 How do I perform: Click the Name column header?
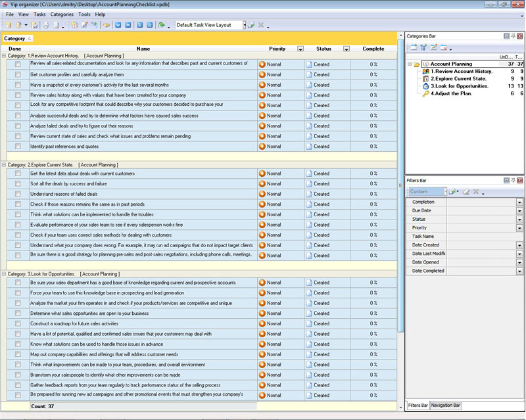(143, 49)
